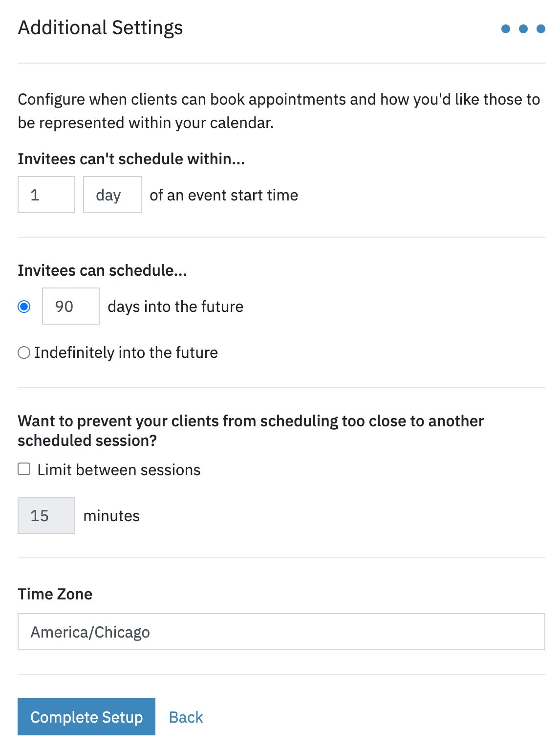Viewport: 560px width, 751px height.
Task: Click the Additional Settings heading
Action: (100, 28)
